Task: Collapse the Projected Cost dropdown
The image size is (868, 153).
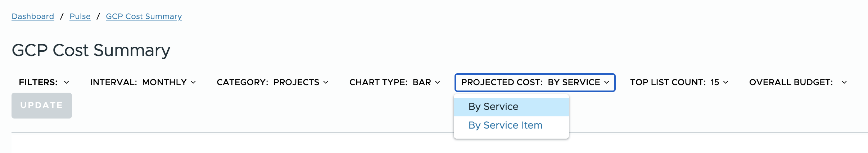Action: coord(535,82)
